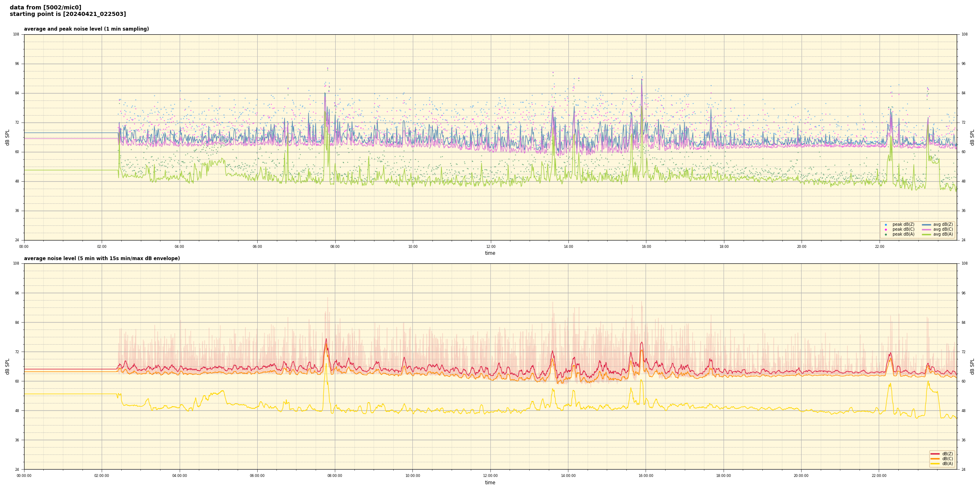This screenshot has width=980, height=490.
Task: Click the left 'dB SPL' label of top chart
Action: tap(7, 137)
